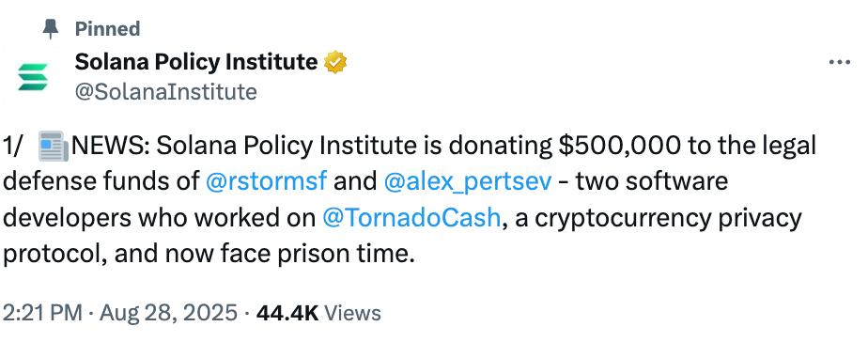Visit the @SolanaInstitute handle

(166, 92)
